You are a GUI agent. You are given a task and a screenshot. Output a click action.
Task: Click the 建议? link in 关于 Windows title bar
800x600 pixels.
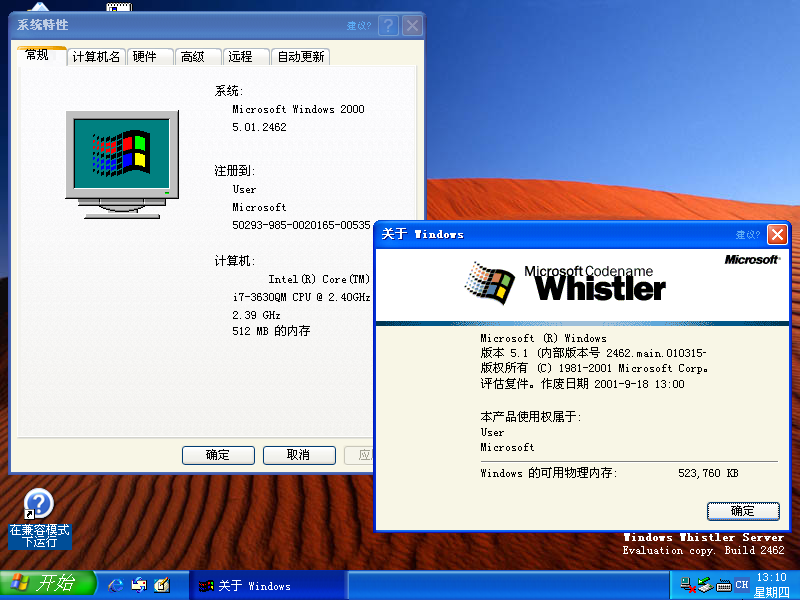tap(747, 235)
